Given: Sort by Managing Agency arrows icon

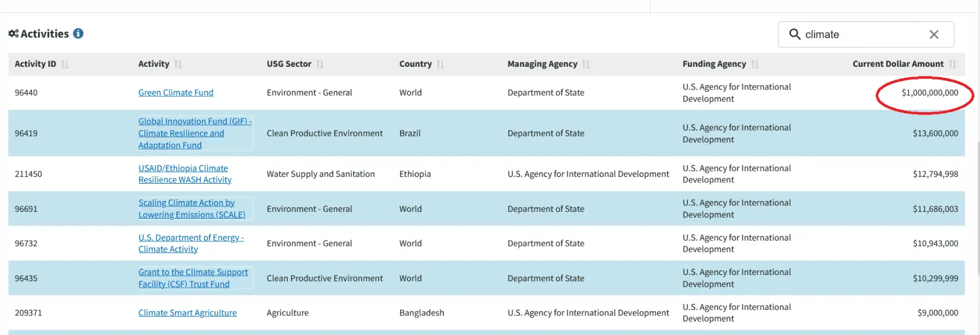Looking at the screenshot, I should 586,64.
